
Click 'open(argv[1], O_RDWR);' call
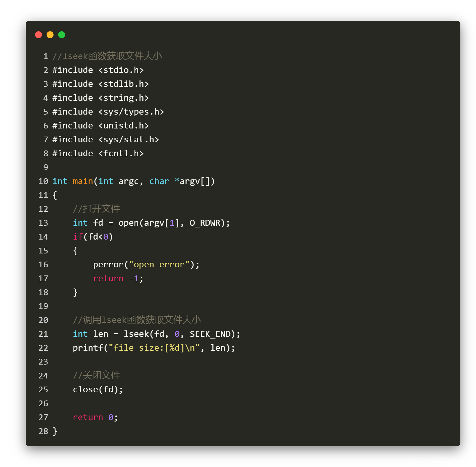[174, 223]
